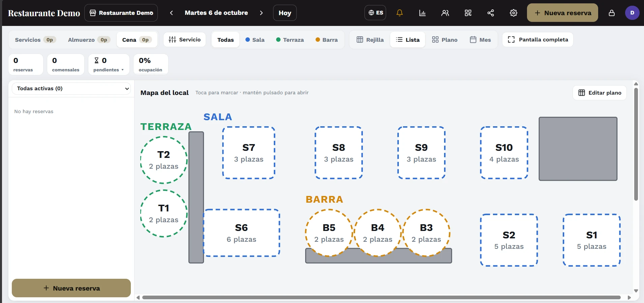Screen dimensions: 644x303
Task: Click the horizontal scrollbar of the map
Action: 381,297
